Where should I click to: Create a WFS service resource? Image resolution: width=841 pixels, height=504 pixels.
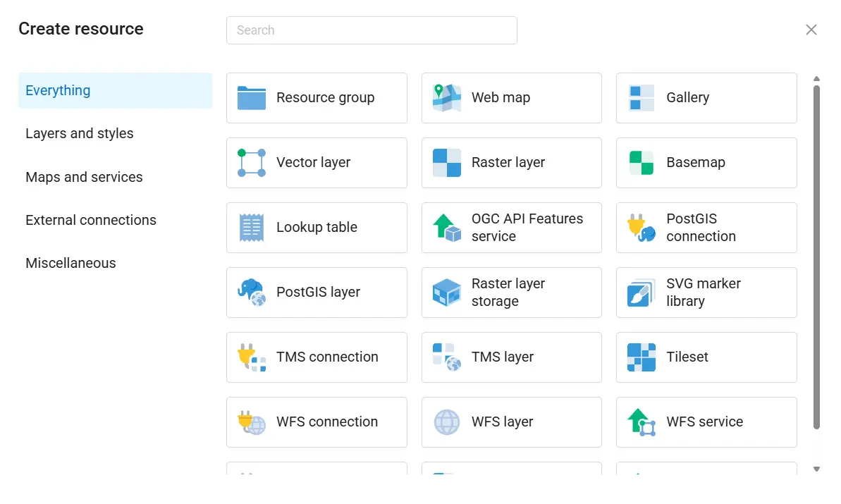tap(706, 422)
